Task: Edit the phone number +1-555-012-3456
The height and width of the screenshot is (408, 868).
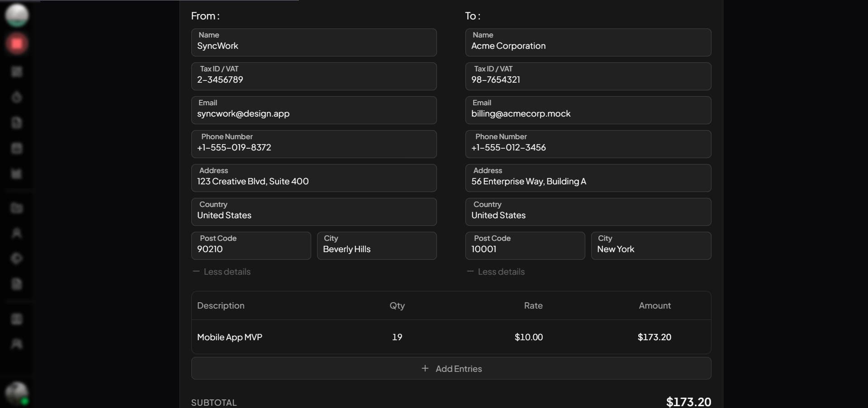Action: point(588,144)
